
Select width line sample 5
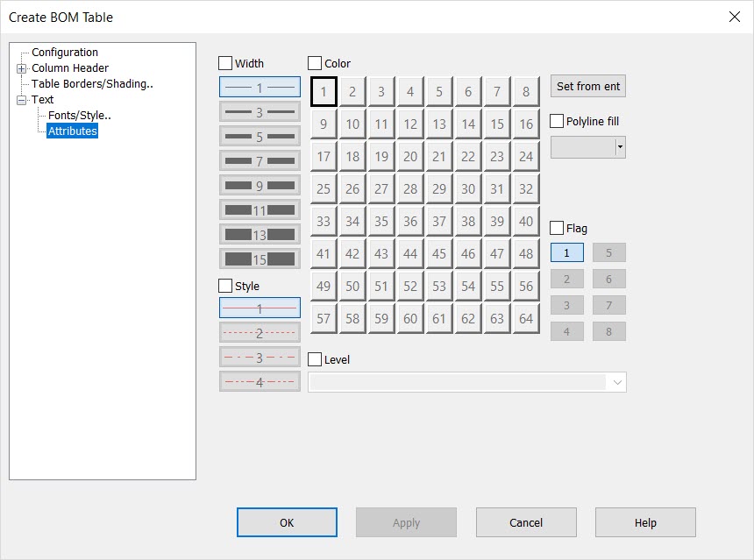(x=260, y=136)
